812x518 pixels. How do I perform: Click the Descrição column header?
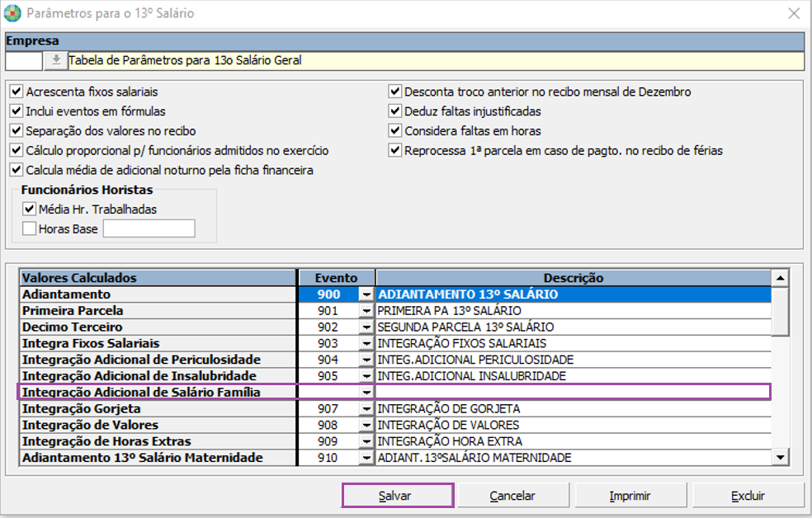pyautogui.click(x=574, y=278)
